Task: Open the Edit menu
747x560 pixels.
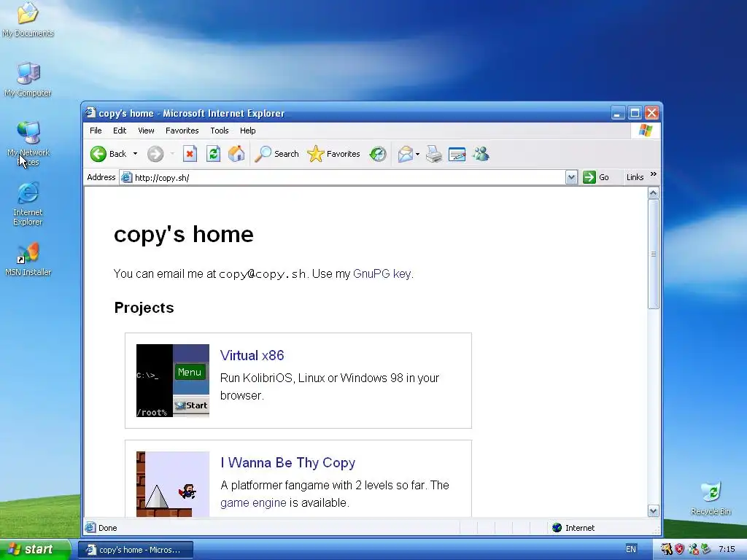Action: (120, 131)
